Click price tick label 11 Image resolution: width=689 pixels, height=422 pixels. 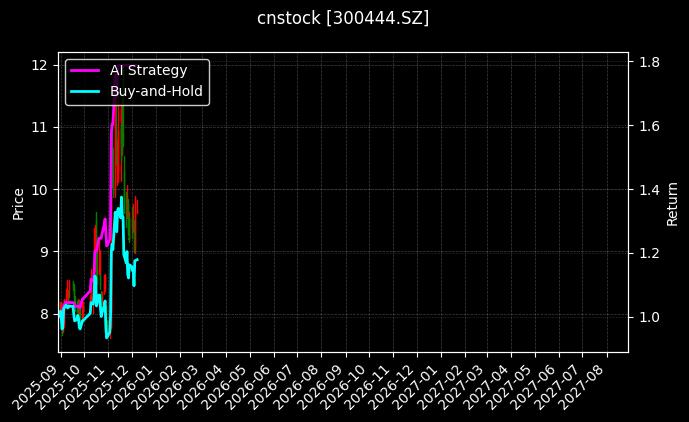coord(39,127)
